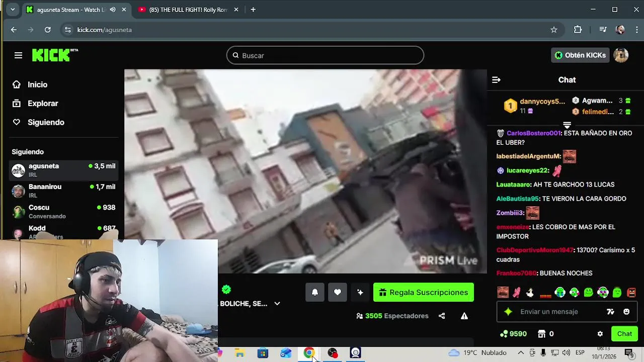Image resolution: width=644 pixels, height=362 pixels.
Task: Bookmark this page with star icon
Action: pyautogui.click(x=554, y=30)
